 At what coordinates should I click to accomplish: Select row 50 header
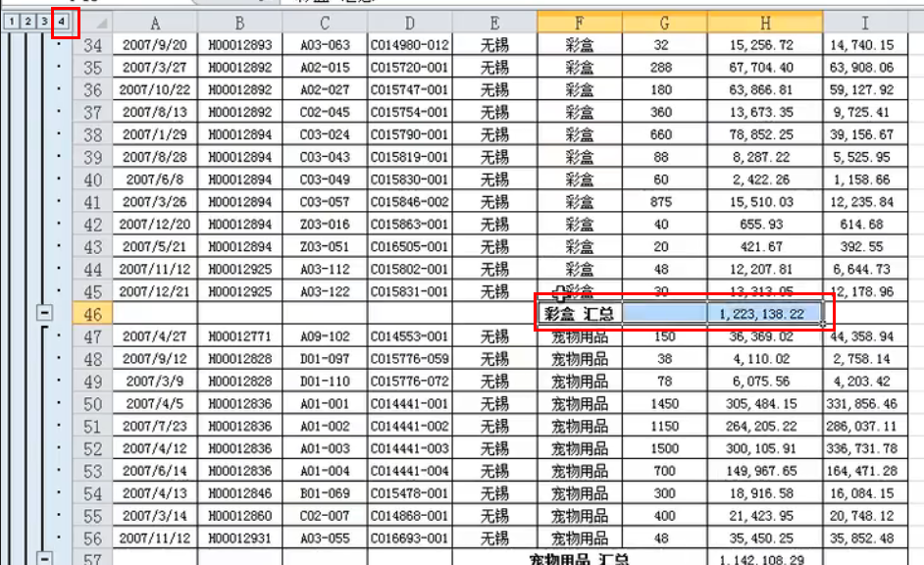coord(93,403)
